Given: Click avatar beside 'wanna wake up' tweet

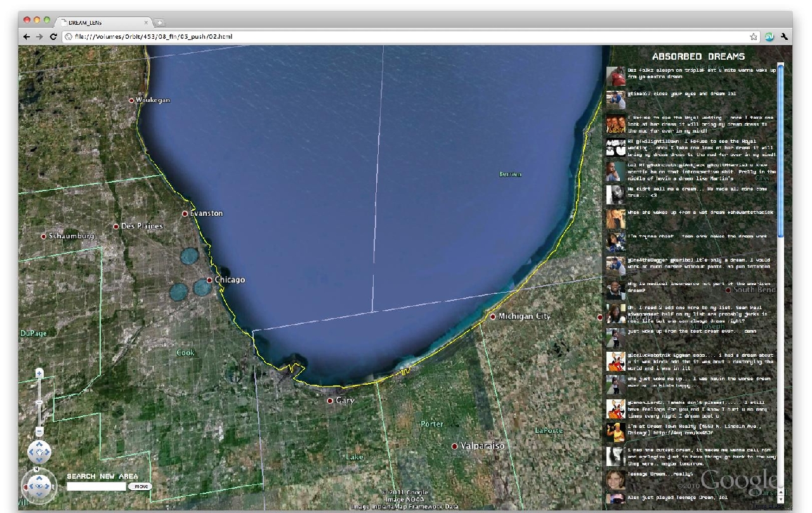Looking at the screenshot, I should click(615, 76).
